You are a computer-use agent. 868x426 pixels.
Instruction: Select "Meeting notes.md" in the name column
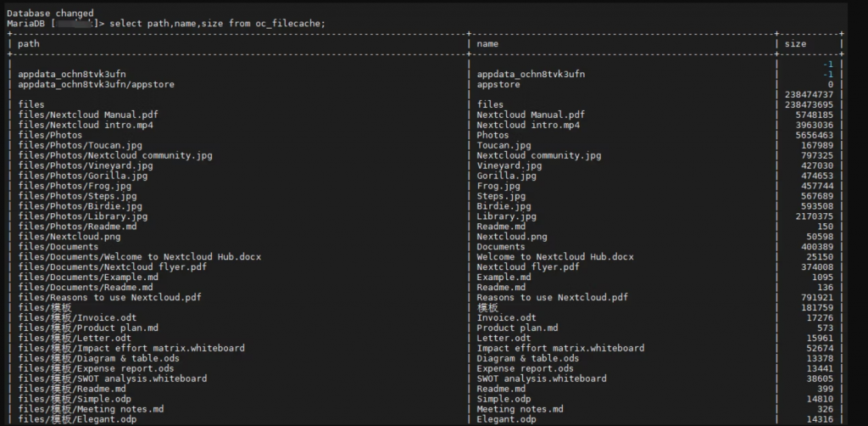[520, 409]
